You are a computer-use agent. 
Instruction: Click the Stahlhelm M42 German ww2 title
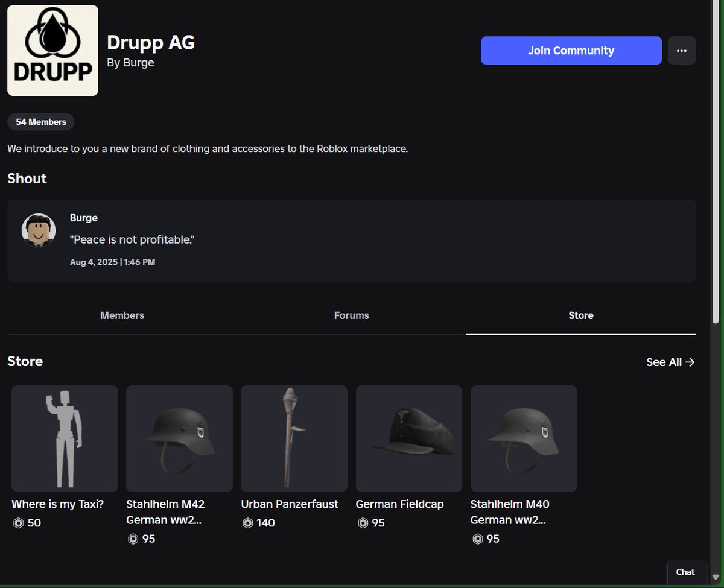point(165,512)
